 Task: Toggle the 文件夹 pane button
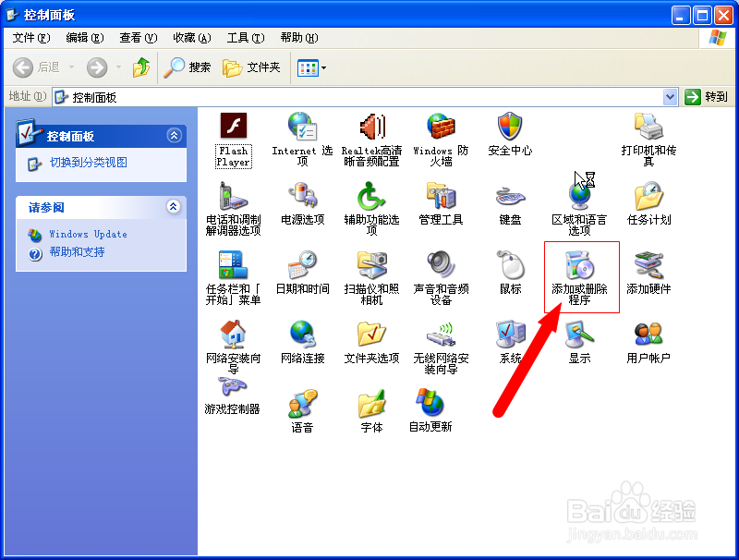tap(251, 67)
